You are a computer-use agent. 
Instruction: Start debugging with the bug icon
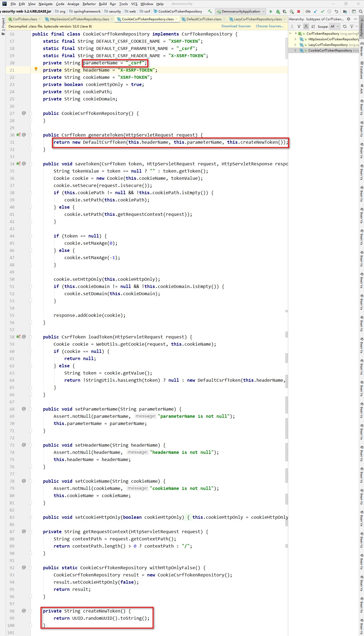point(278,11)
